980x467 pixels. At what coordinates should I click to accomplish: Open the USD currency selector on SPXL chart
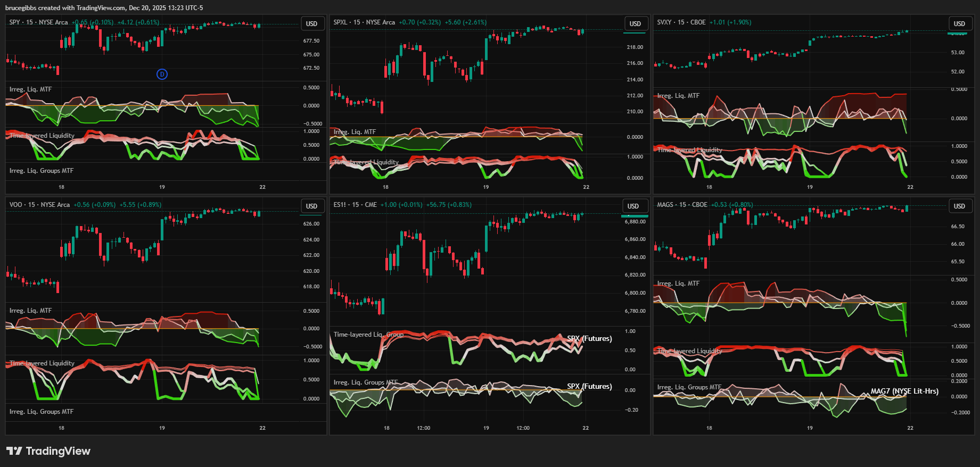click(x=635, y=24)
